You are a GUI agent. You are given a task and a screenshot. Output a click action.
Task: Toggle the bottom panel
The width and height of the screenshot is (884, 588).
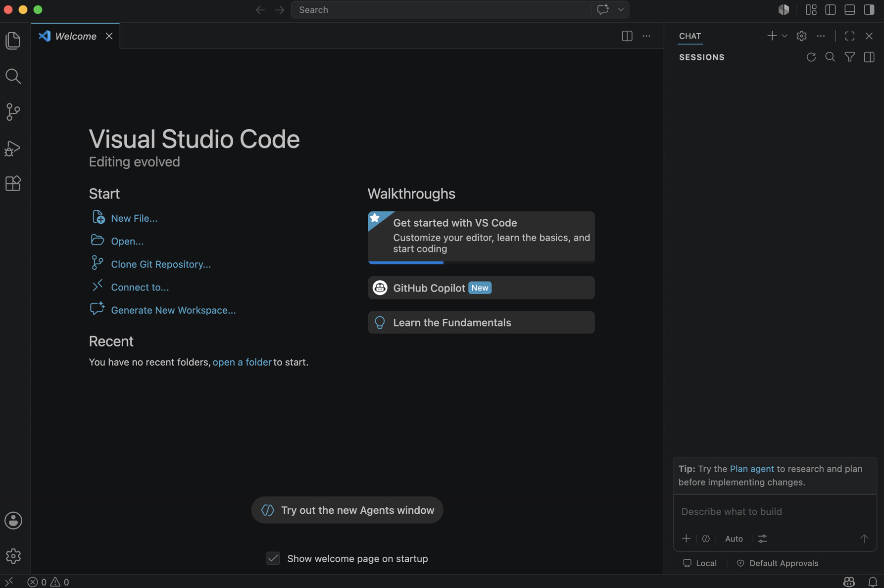(x=850, y=10)
